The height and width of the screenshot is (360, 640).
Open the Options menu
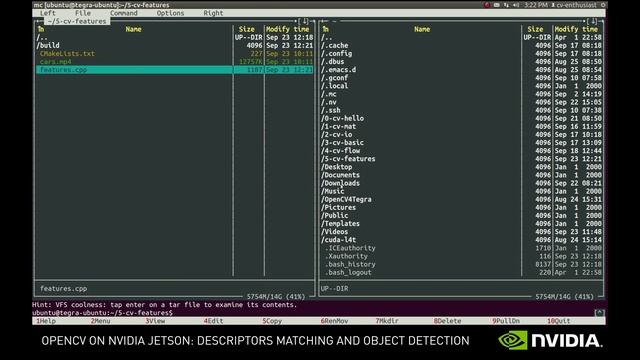[x=170, y=13]
